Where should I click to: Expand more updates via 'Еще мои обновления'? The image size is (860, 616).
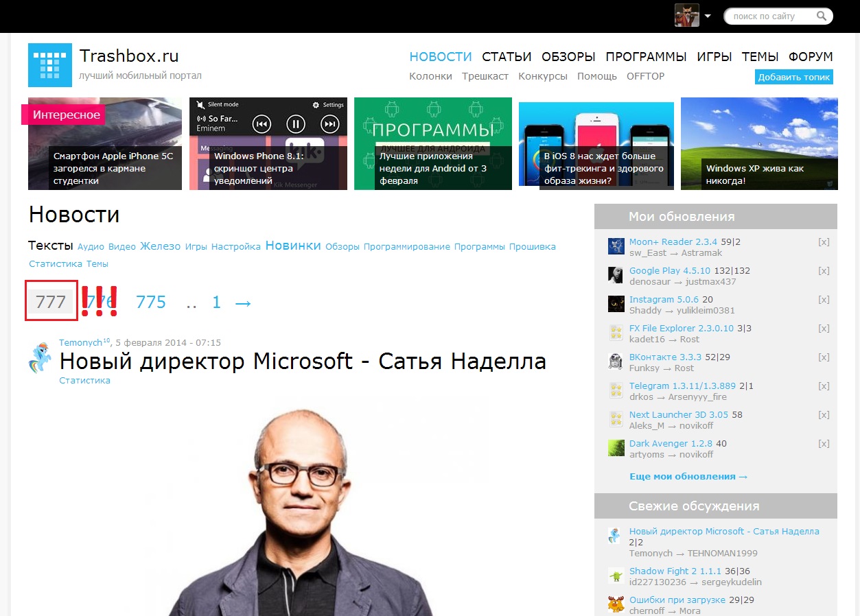point(688,476)
